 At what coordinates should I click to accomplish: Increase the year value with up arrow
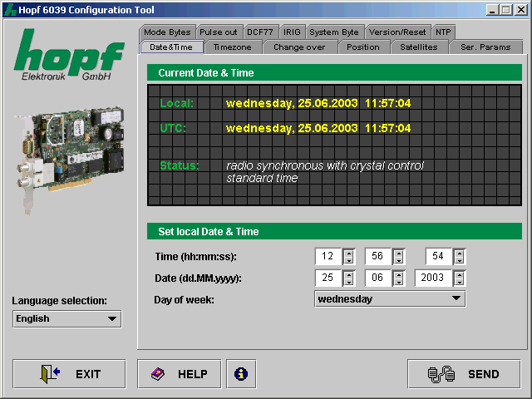pyautogui.click(x=460, y=274)
